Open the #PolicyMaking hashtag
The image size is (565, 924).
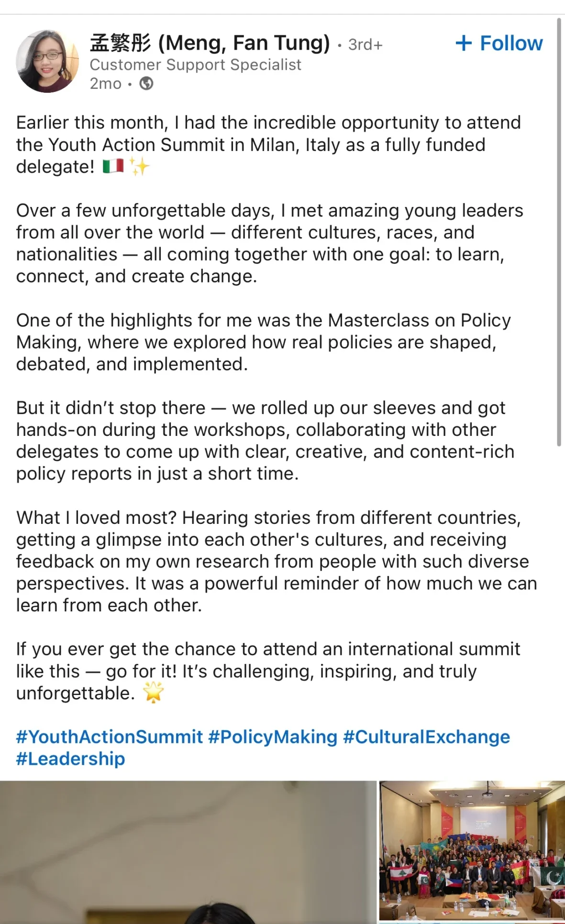click(x=273, y=737)
